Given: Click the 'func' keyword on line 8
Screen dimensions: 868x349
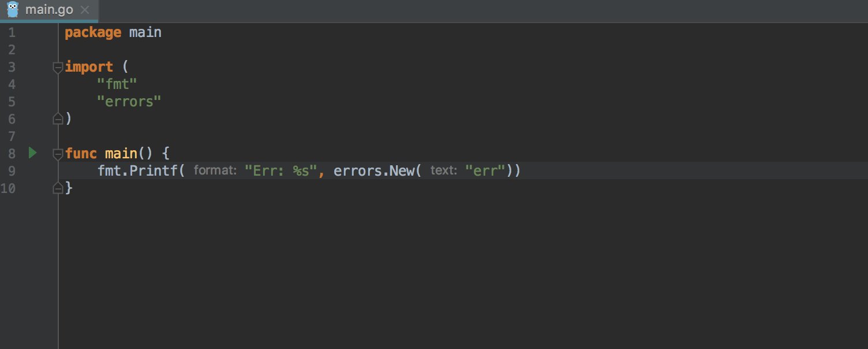Looking at the screenshot, I should (81, 154).
